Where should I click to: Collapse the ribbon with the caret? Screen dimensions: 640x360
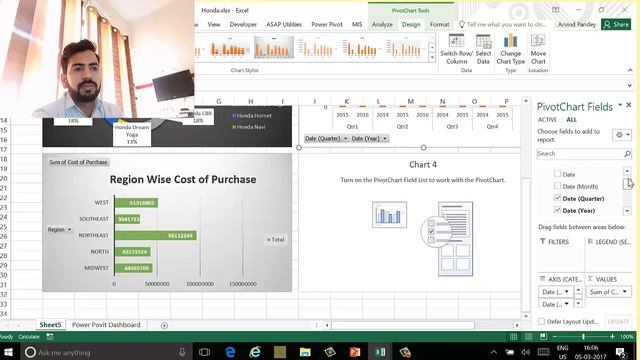(630, 70)
